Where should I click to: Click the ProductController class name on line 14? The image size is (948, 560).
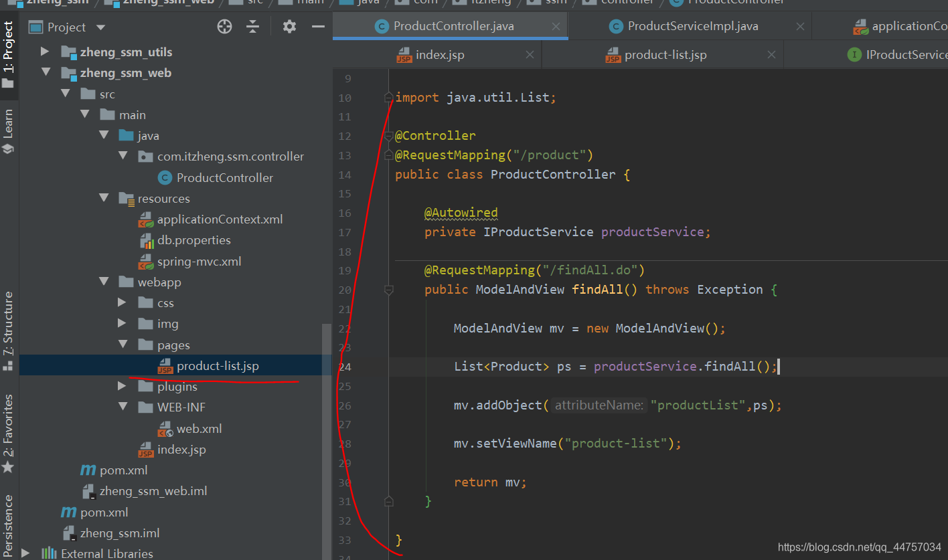pyautogui.click(x=553, y=174)
